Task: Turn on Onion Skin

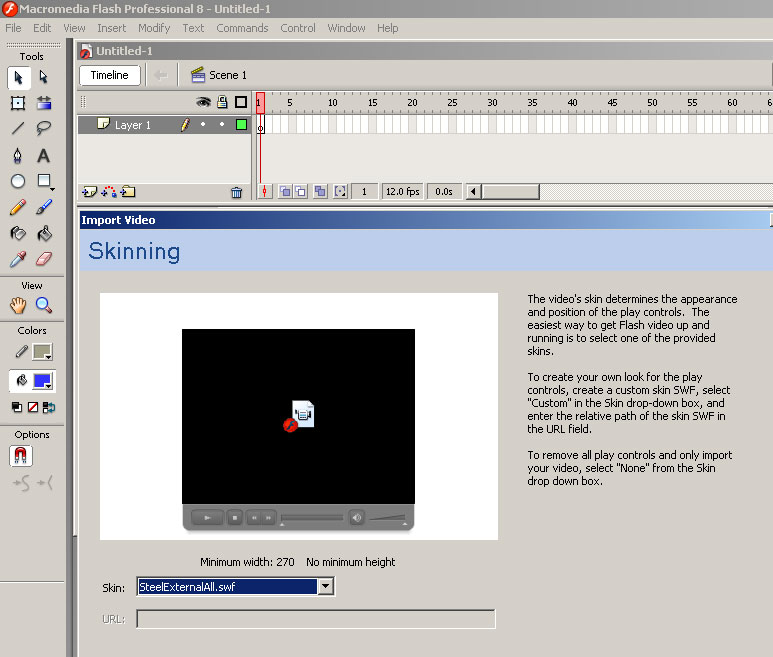Action: [x=285, y=191]
